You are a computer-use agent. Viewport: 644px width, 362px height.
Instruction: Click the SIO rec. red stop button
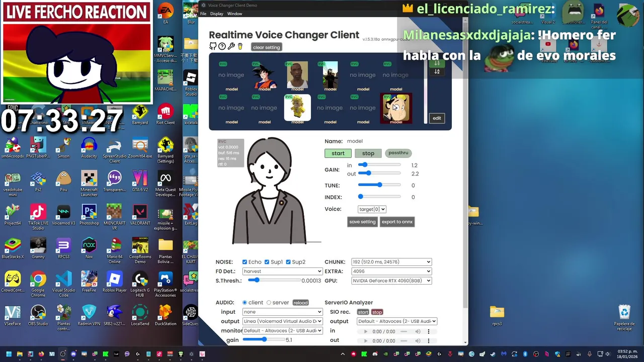(377, 312)
